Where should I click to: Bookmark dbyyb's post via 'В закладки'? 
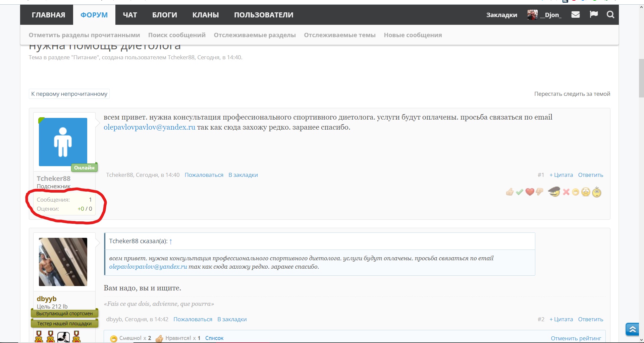[232, 319]
